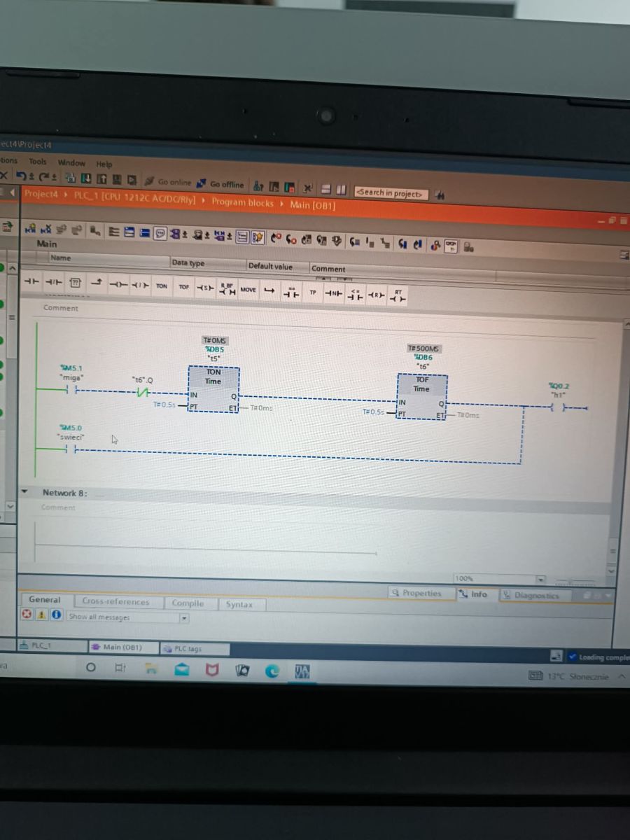Add a TON timer from favorites
The image size is (630, 840).
[x=162, y=286]
